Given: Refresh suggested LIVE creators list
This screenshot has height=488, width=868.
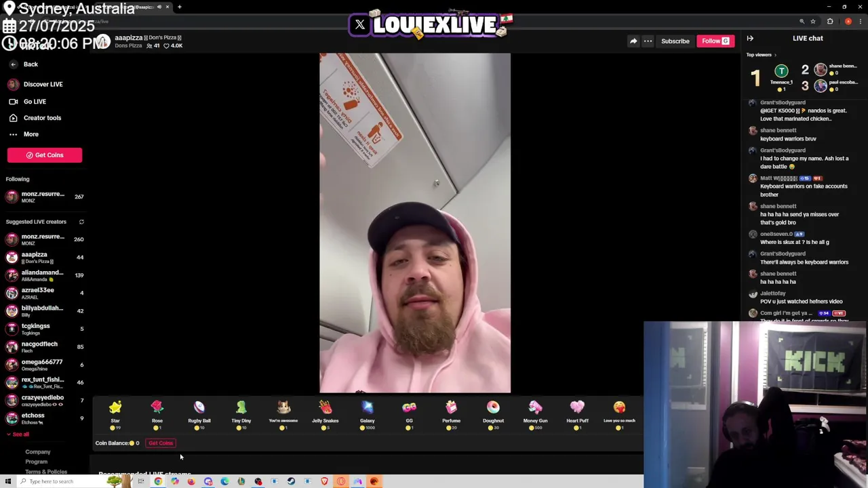Looking at the screenshot, I should [x=81, y=222].
